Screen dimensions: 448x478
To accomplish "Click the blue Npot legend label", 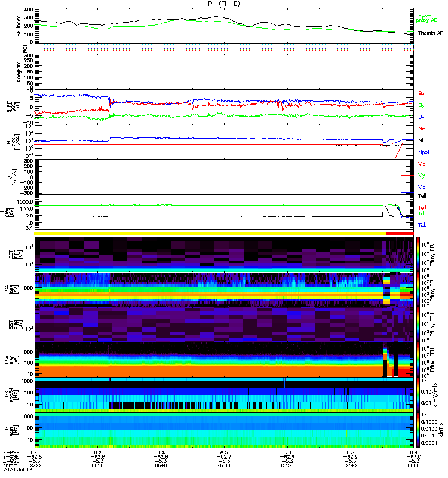I will [x=424, y=152].
